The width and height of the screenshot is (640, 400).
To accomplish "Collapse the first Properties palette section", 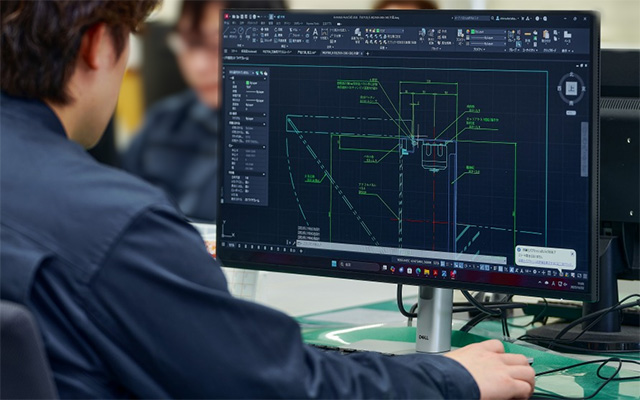I will (x=264, y=78).
